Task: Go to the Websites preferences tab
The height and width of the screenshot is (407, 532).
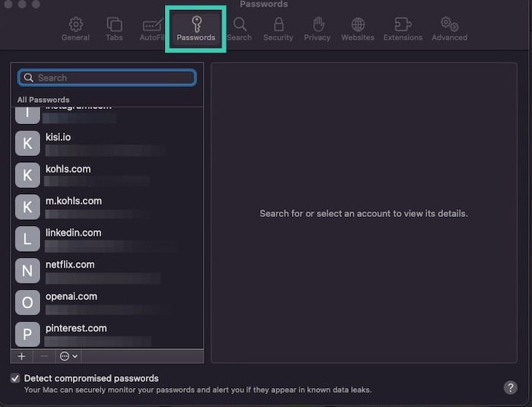Action: (358, 29)
